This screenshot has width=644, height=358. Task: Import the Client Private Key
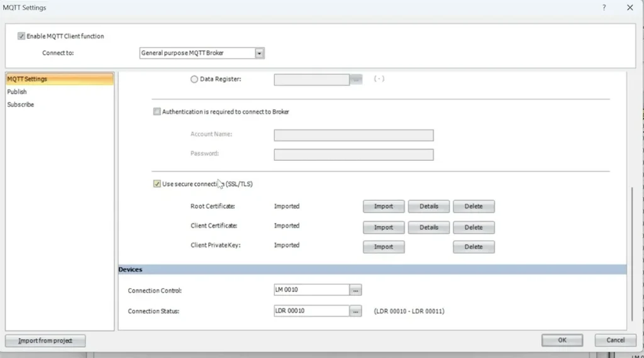(x=384, y=247)
